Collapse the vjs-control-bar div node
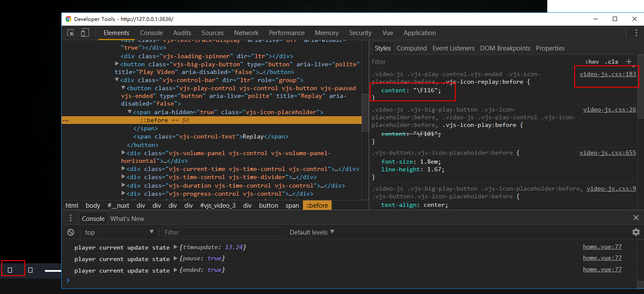The image size is (644, 294). coord(117,80)
